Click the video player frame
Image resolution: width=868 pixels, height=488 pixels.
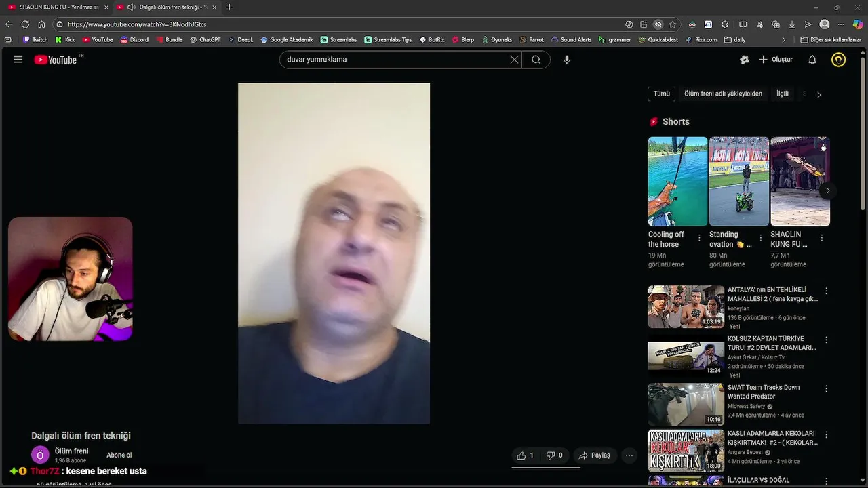[334, 253]
